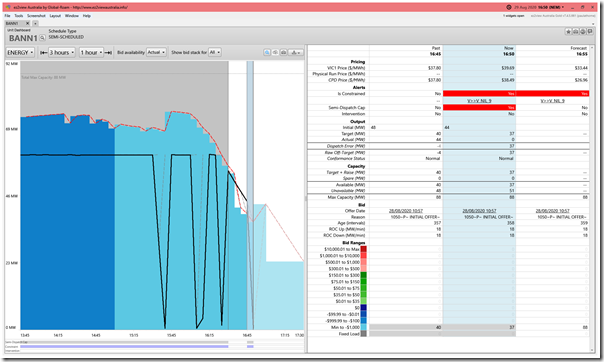Click the Forecast 16:55 column header
Image resolution: width=604 pixels, height=362 pixels.
579,51
